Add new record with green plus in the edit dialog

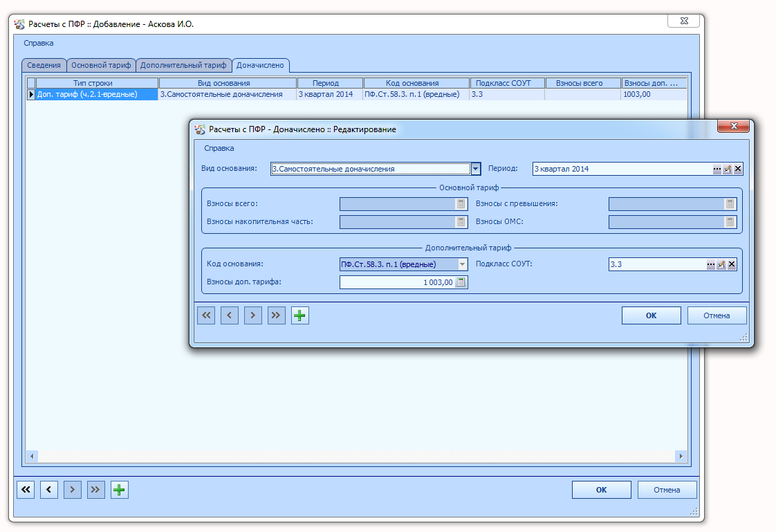click(x=300, y=315)
